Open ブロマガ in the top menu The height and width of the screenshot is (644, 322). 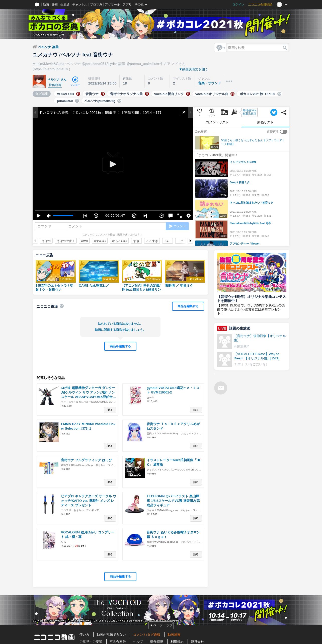pyautogui.click(x=96, y=5)
